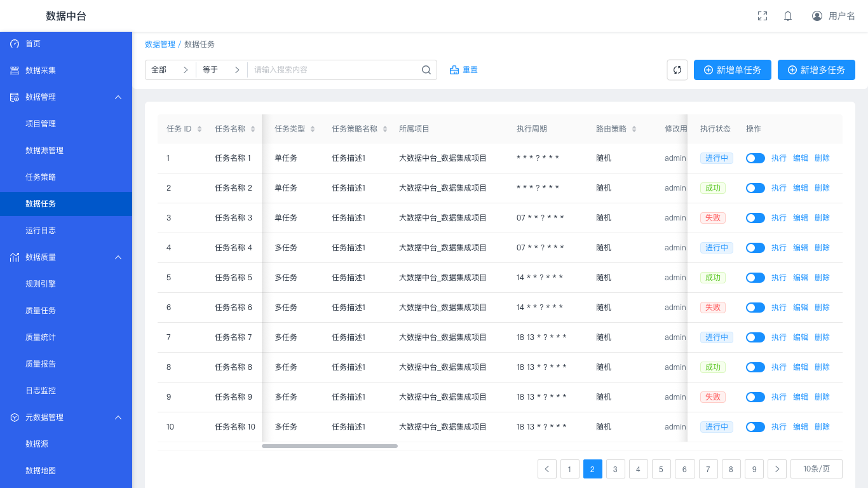868x488 pixels.
Task: Go to page 3
Action: point(615,469)
